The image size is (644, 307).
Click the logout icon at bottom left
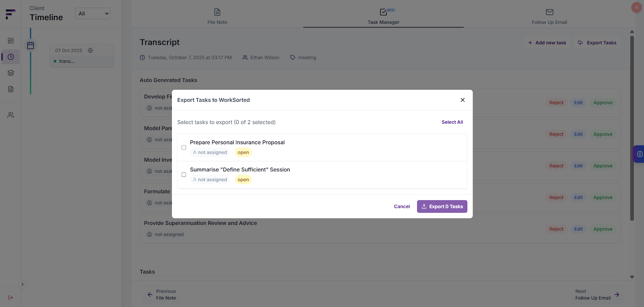[x=10, y=297]
